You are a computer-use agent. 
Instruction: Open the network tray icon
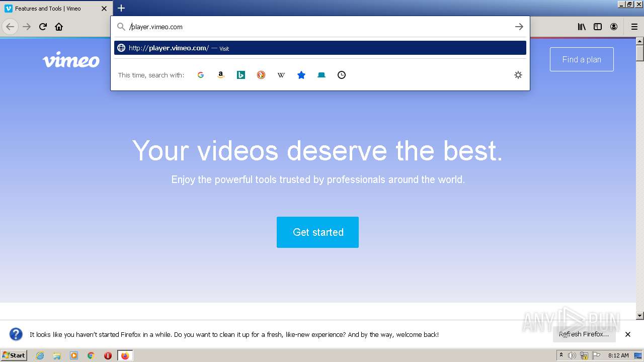pyautogui.click(x=584, y=355)
